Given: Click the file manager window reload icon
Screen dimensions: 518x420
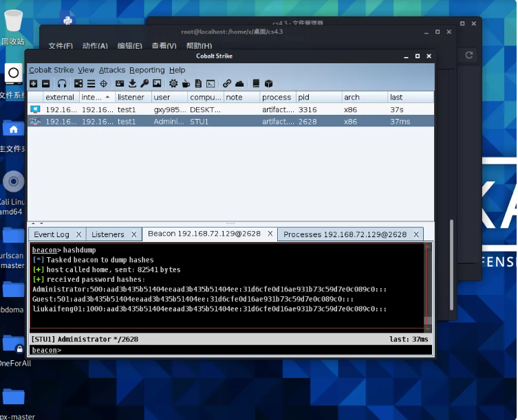Looking at the screenshot, I should point(469,55).
